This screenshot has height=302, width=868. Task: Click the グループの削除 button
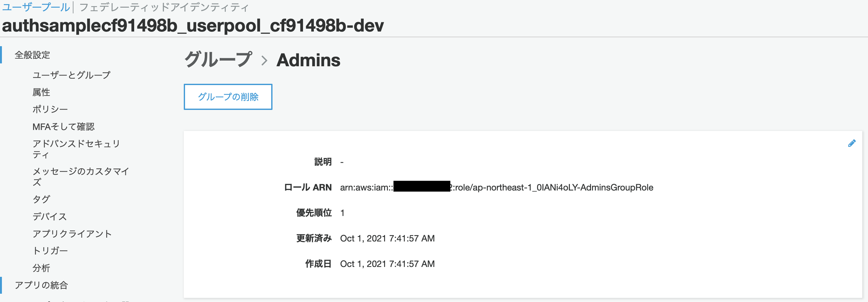[228, 97]
